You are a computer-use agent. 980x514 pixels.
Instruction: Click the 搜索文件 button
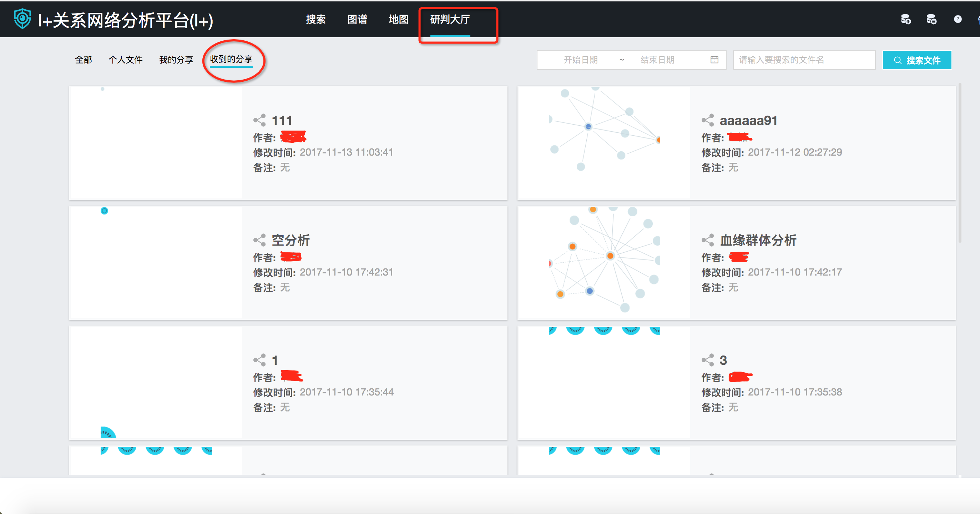click(x=917, y=60)
